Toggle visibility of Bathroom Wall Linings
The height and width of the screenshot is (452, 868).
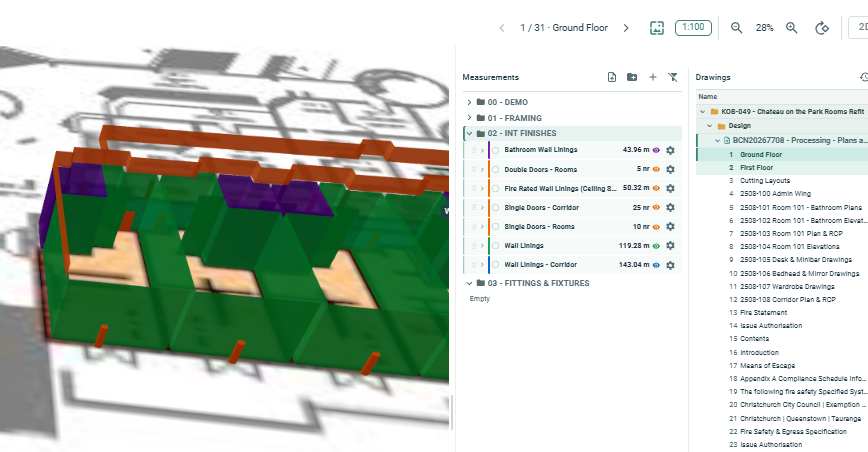[x=657, y=150]
